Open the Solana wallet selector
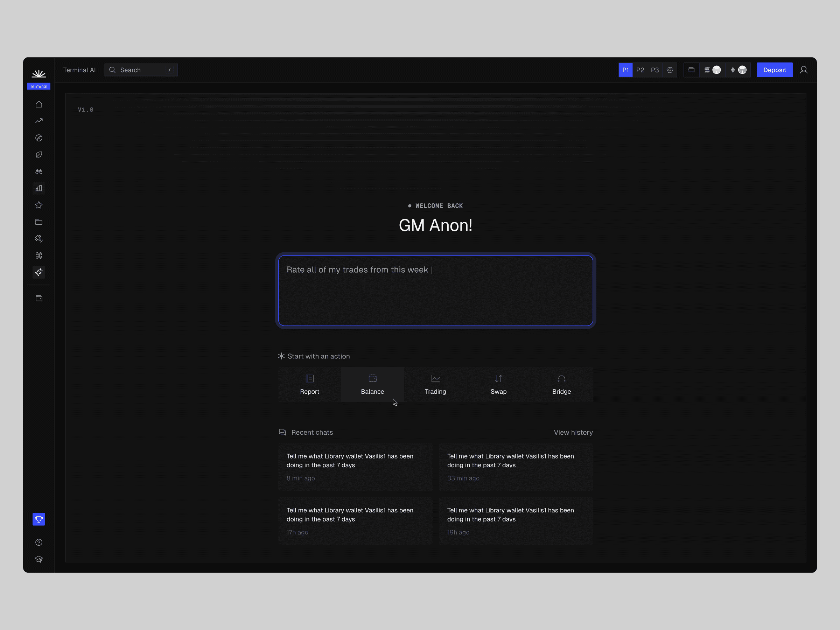The width and height of the screenshot is (840, 630). pyautogui.click(x=712, y=70)
